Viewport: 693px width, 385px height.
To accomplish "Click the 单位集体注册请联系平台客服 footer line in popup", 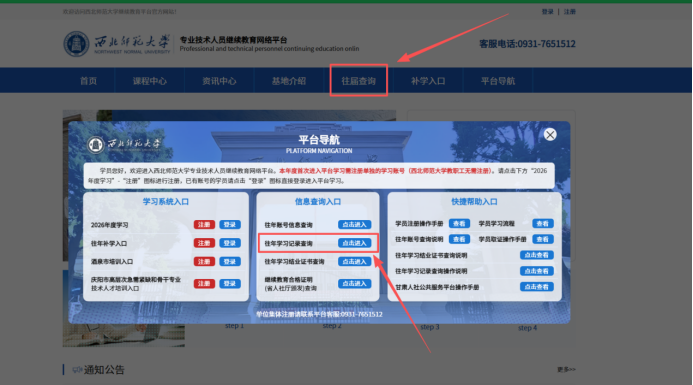I will click(319, 314).
